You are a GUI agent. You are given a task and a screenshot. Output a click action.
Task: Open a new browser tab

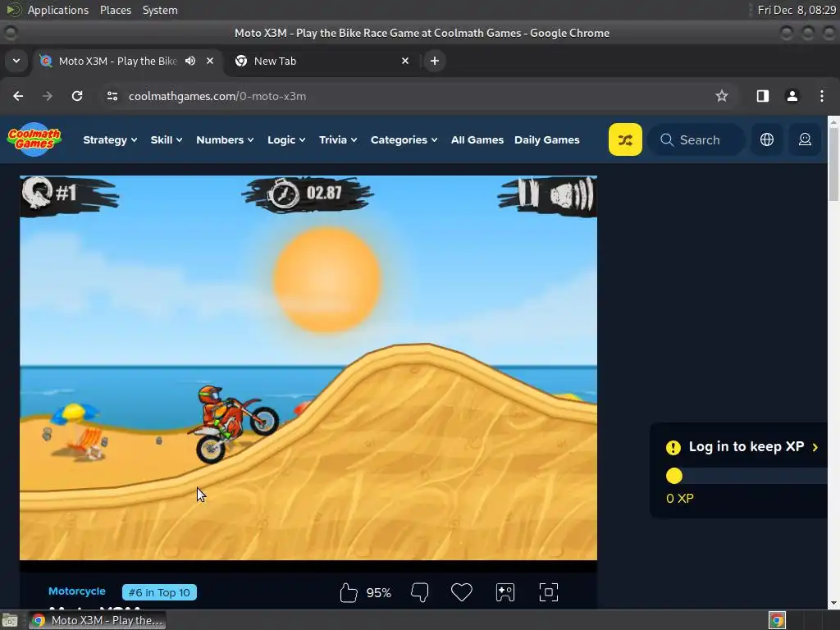click(x=435, y=61)
